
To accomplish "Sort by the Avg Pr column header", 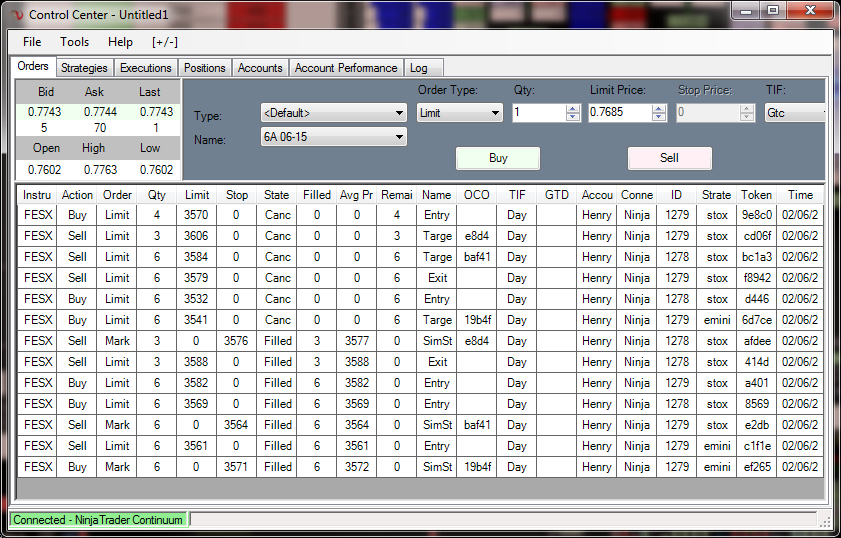I will click(357, 195).
